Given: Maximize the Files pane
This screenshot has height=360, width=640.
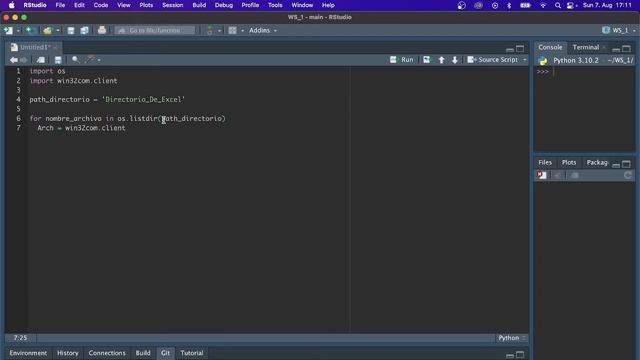Looking at the screenshot, I should point(627,164).
